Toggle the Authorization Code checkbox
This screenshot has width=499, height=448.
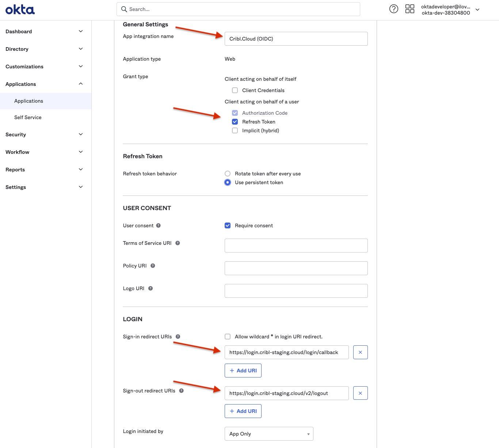[x=235, y=113]
